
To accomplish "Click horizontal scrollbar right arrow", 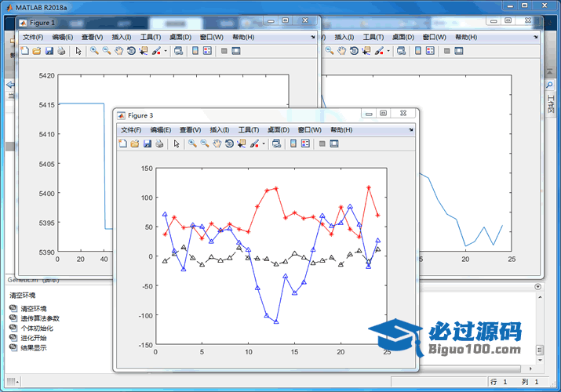I will pyautogui.click(x=530, y=368).
